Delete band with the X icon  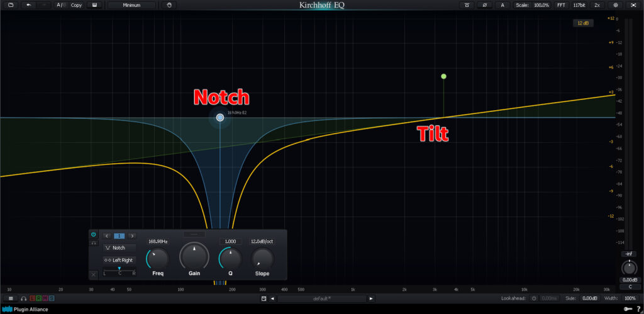(94, 274)
